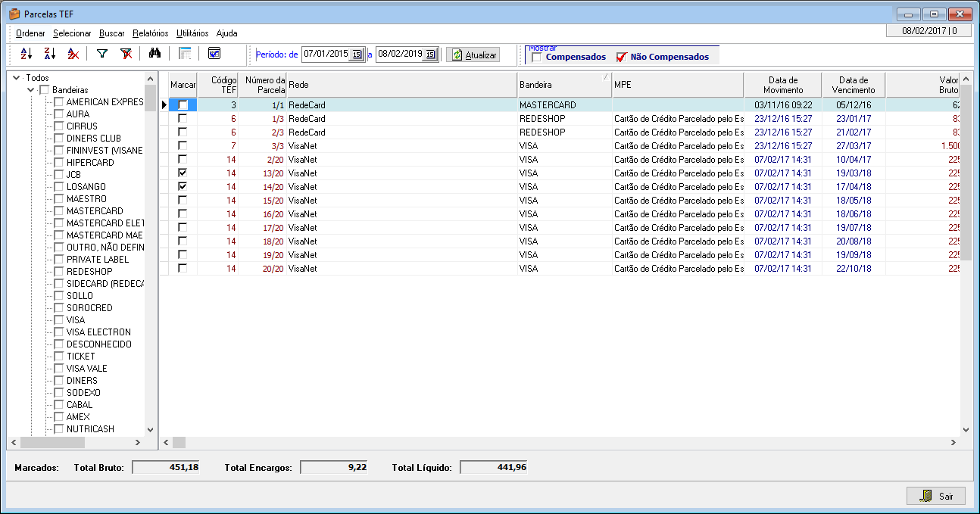This screenshot has height=514, width=980.
Task: Check the MASTERCARD box in Bandeiras tree
Action: 59,211
